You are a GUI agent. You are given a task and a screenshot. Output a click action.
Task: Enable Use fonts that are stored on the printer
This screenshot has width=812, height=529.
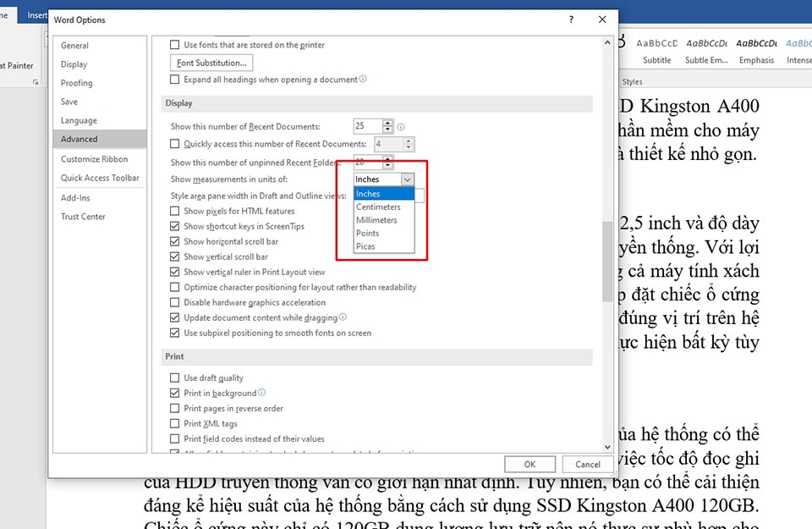click(173, 44)
